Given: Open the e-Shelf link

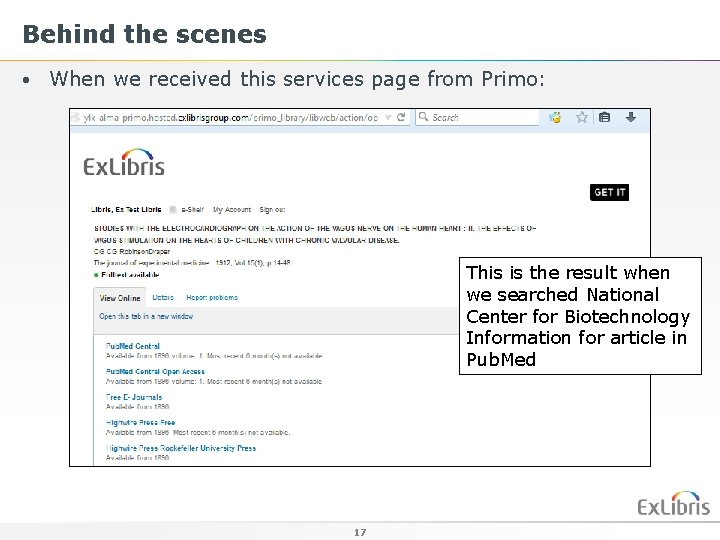Looking at the screenshot, I should coord(192,209).
